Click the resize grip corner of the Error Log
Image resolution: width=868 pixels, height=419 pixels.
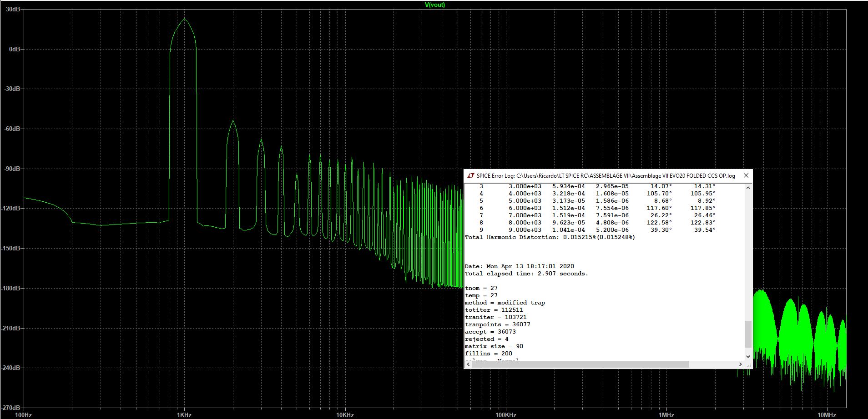(x=748, y=364)
